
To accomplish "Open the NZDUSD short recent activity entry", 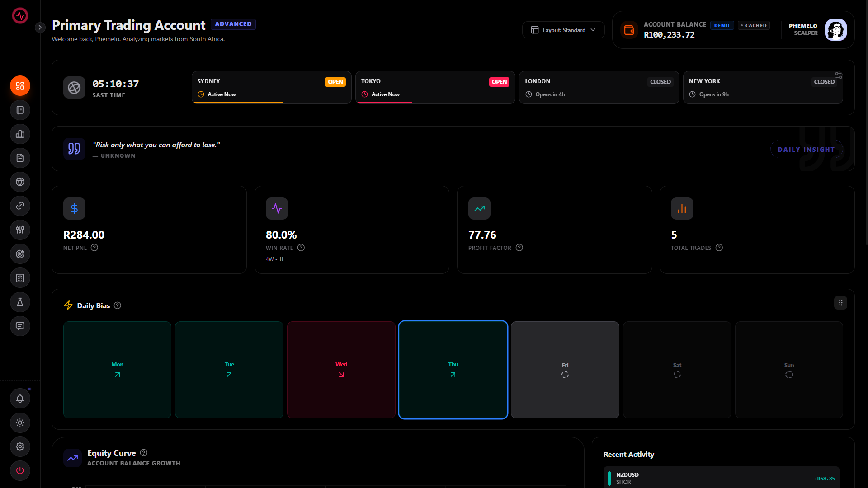I will point(721,478).
